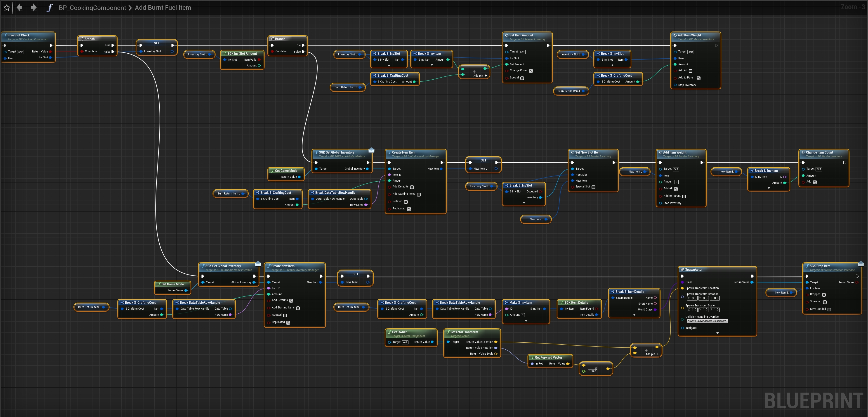Click the favorite star icon
Image resolution: width=868 pixels, height=417 pixels.
(x=6, y=7)
